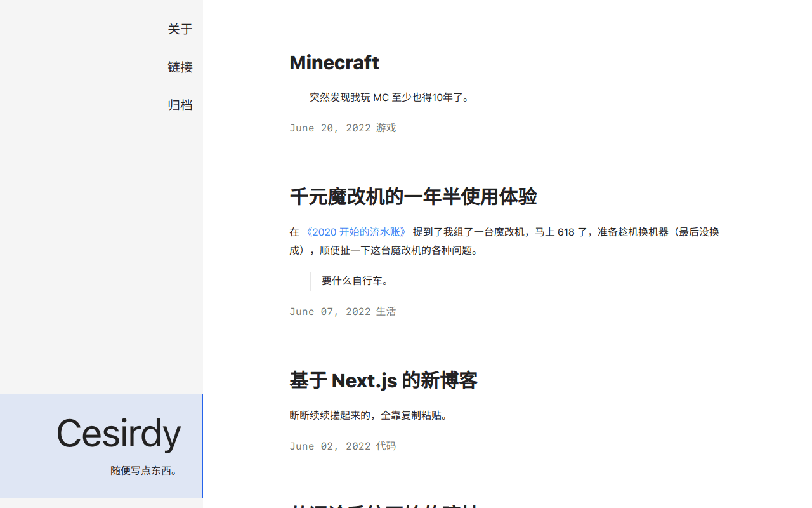The height and width of the screenshot is (508, 812).
Task: Select the 代码 category tag
Action: coord(386,446)
